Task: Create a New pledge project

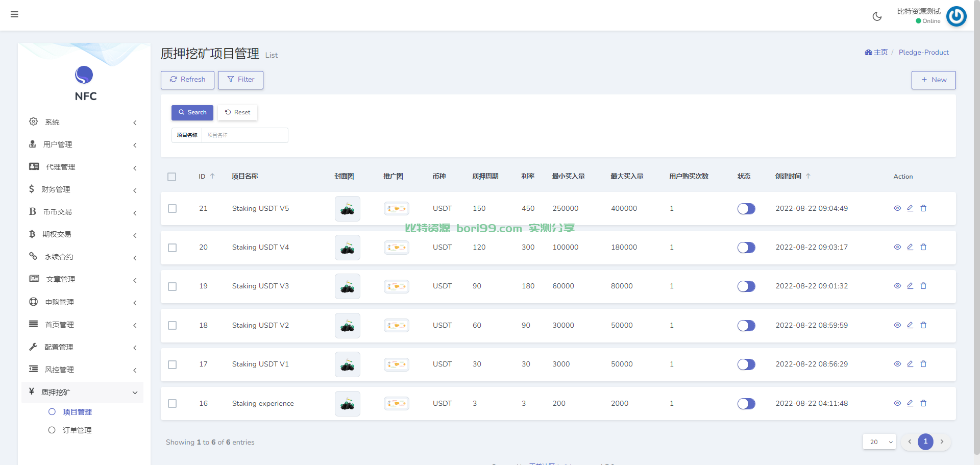Action: click(x=934, y=80)
